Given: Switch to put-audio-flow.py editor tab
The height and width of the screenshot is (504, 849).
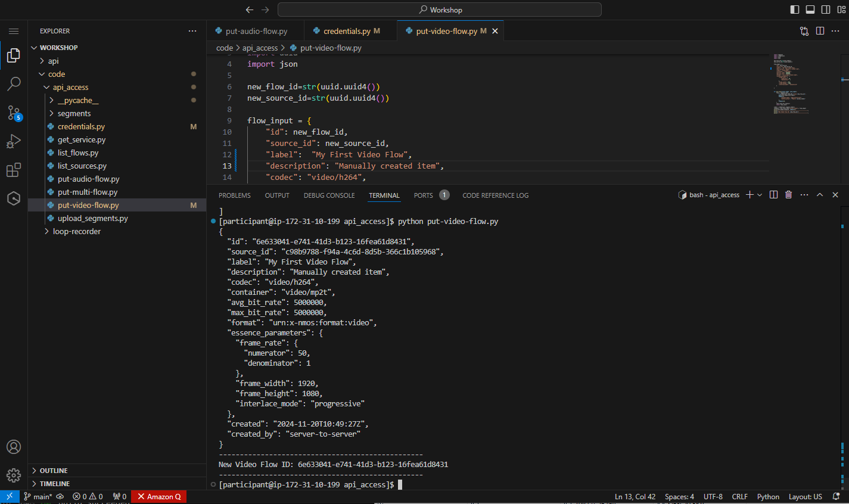Looking at the screenshot, I should click(256, 31).
